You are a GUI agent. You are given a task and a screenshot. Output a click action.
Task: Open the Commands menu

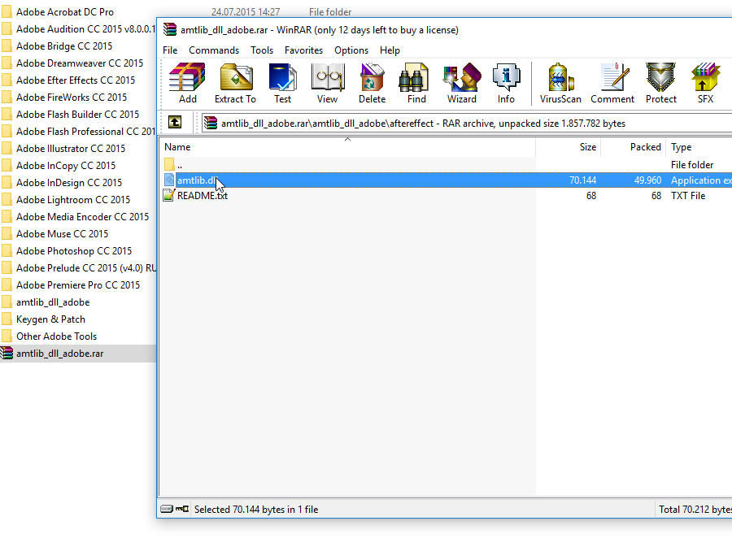coord(214,50)
